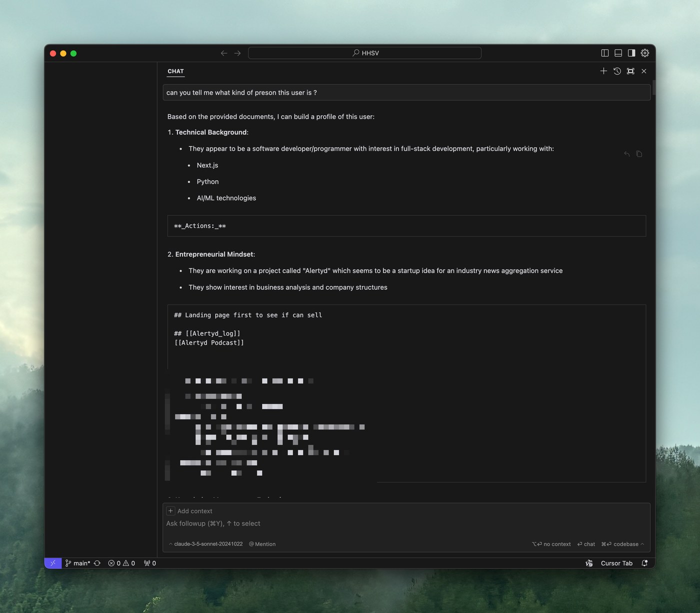This screenshot has height=613, width=700.
Task: Copy the response with copy icon
Action: [x=639, y=154]
